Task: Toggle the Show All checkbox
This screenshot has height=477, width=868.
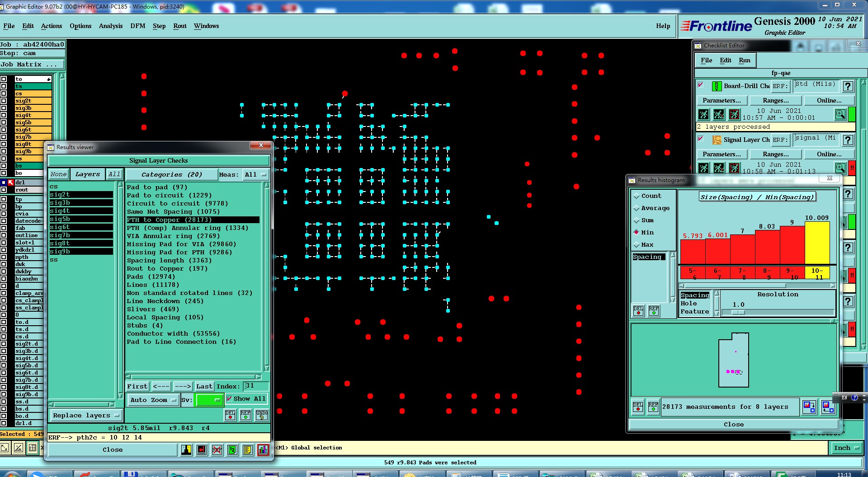Action: 229,398
